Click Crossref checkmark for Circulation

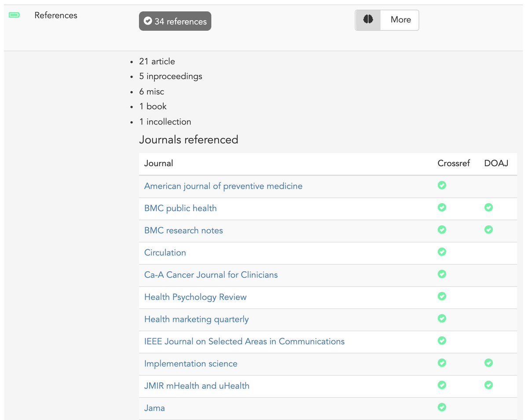442,252
